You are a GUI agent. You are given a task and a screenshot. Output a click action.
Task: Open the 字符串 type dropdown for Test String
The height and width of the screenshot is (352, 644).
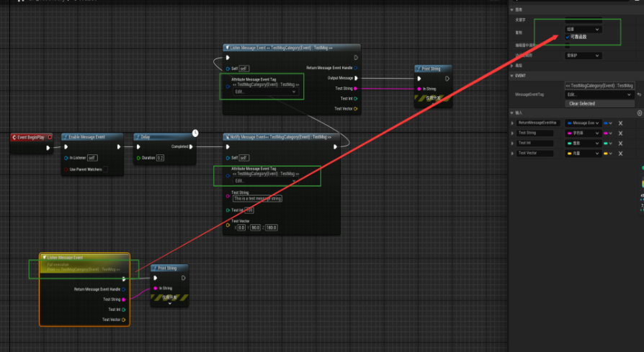point(583,133)
